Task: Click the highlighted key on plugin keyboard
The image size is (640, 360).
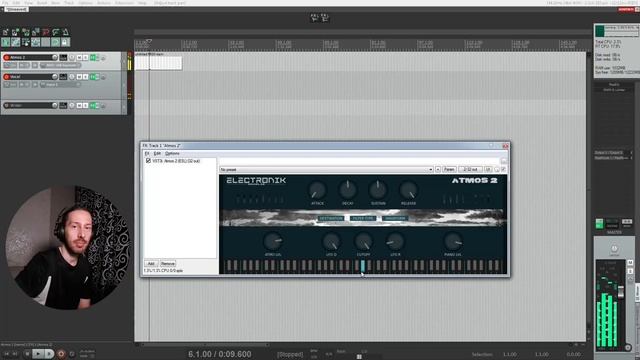Action: click(x=362, y=266)
